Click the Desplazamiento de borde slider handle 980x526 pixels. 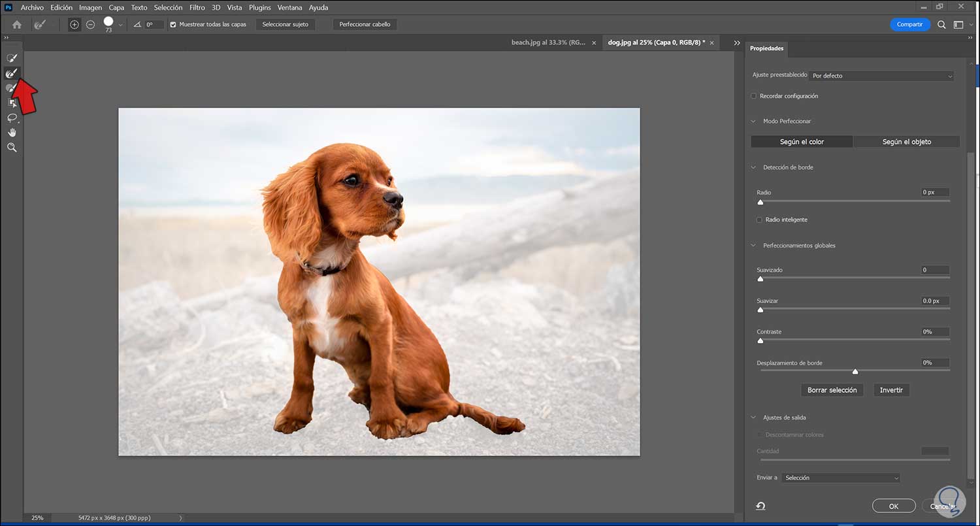click(x=855, y=371)
